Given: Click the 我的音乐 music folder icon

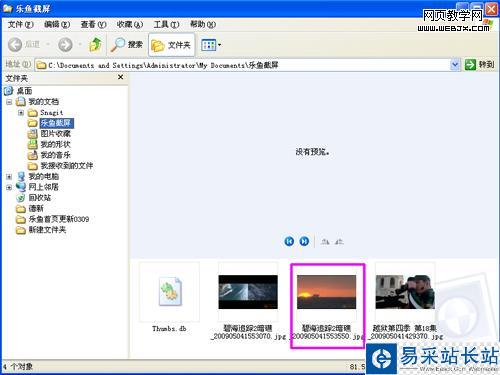Looking at the screenshot, I should [33, 155].
